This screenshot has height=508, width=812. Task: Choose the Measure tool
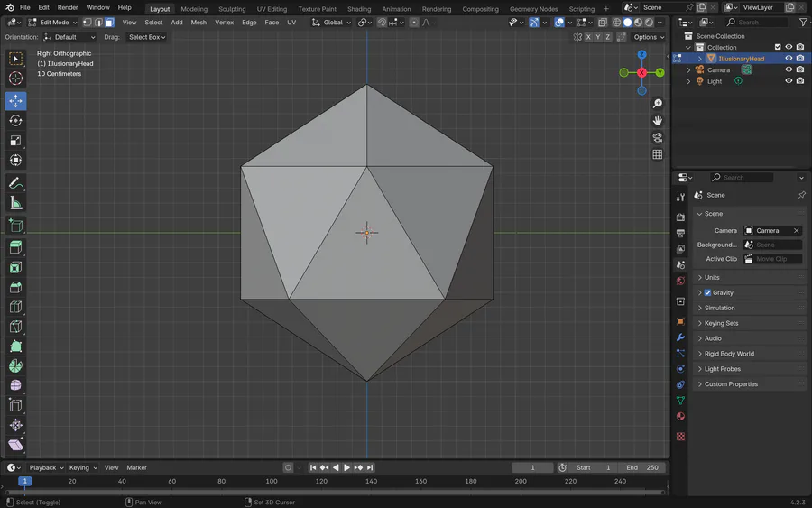pos(15,203)
